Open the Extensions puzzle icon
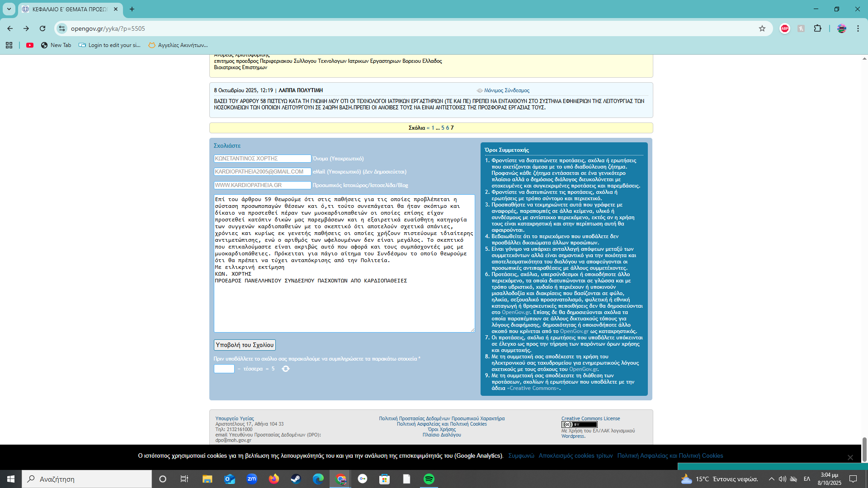This screenshot has height=488, width=868. click(x=817, y=28)
